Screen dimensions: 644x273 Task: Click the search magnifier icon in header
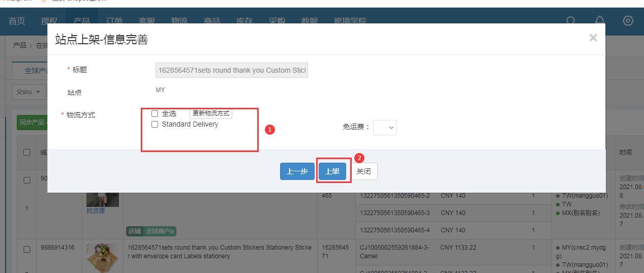(x=571, y=21)
